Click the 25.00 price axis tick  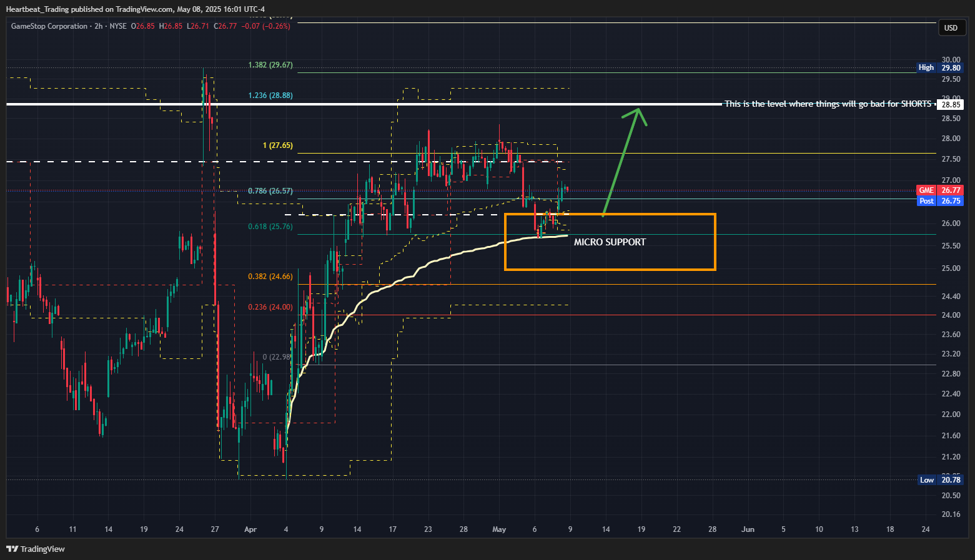pos(951,268)
